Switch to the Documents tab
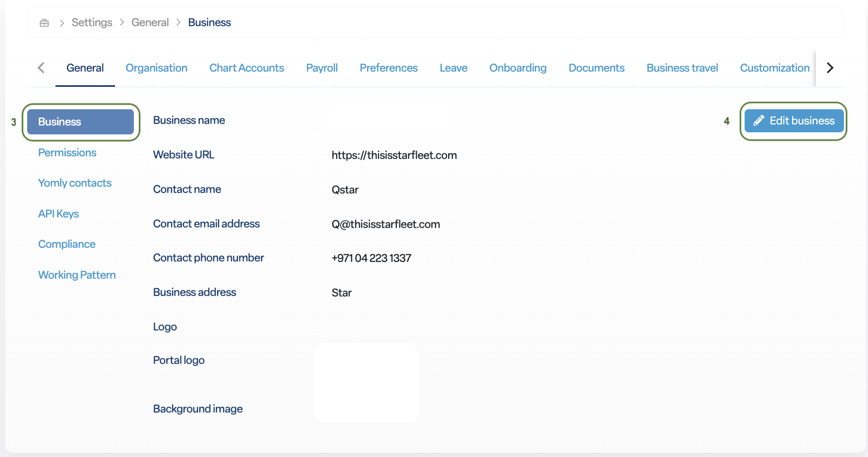The image size is (868, 457). pyautogui.click(x=596, y=68)
